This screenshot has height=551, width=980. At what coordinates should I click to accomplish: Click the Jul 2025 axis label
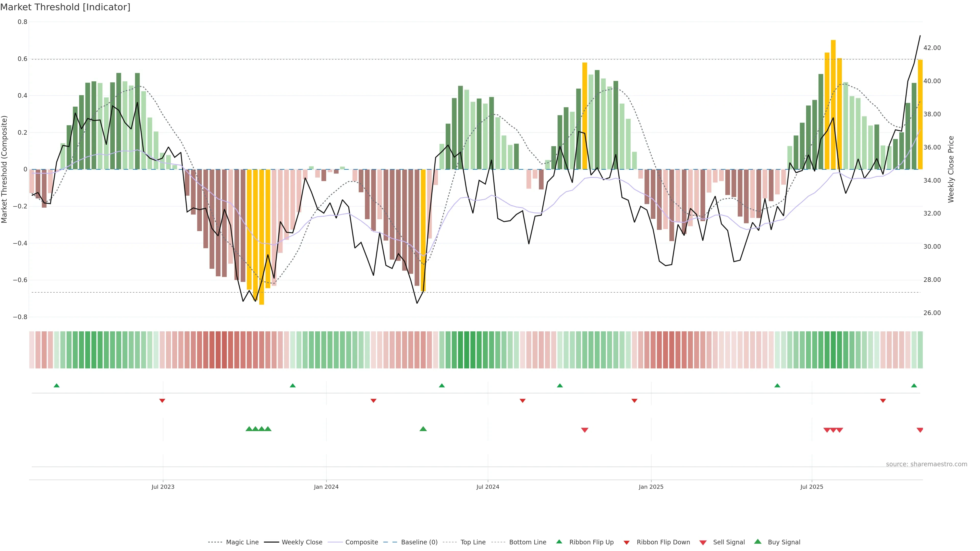(x=812, y=487)
